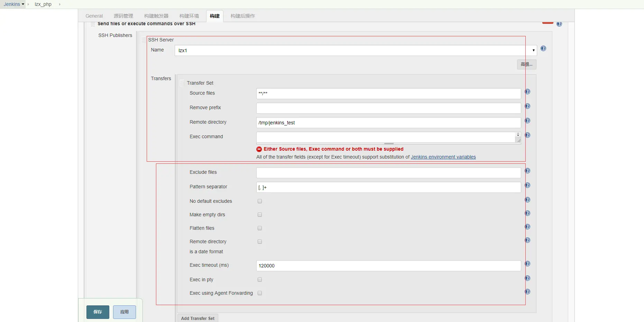Open help for Agent Forwarding option
The width and height of the screenshot is (644, 322).
[x=527, y=292]
